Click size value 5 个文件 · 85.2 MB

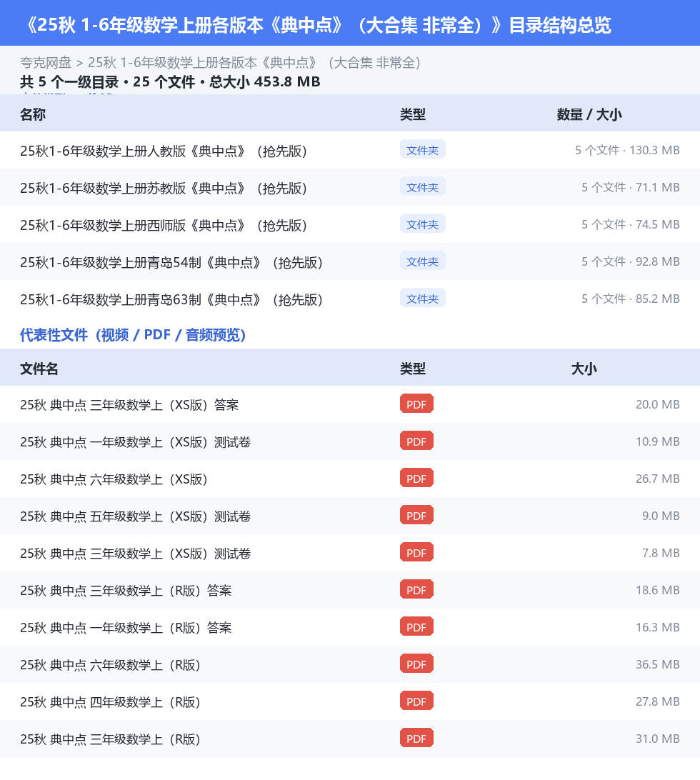pos(631,299)
